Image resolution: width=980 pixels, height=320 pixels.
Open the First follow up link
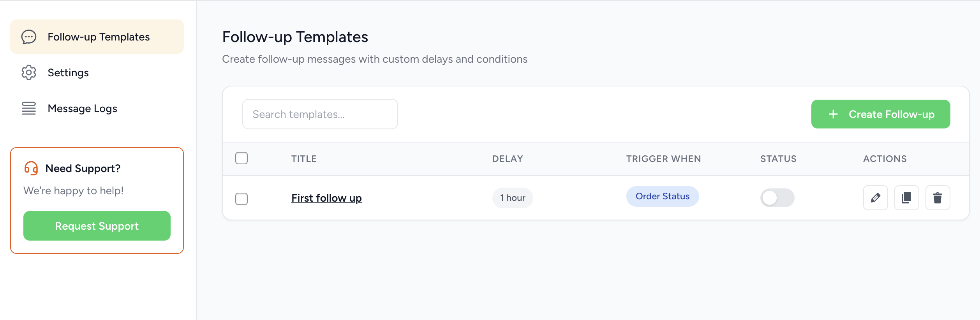pos(326,198)
